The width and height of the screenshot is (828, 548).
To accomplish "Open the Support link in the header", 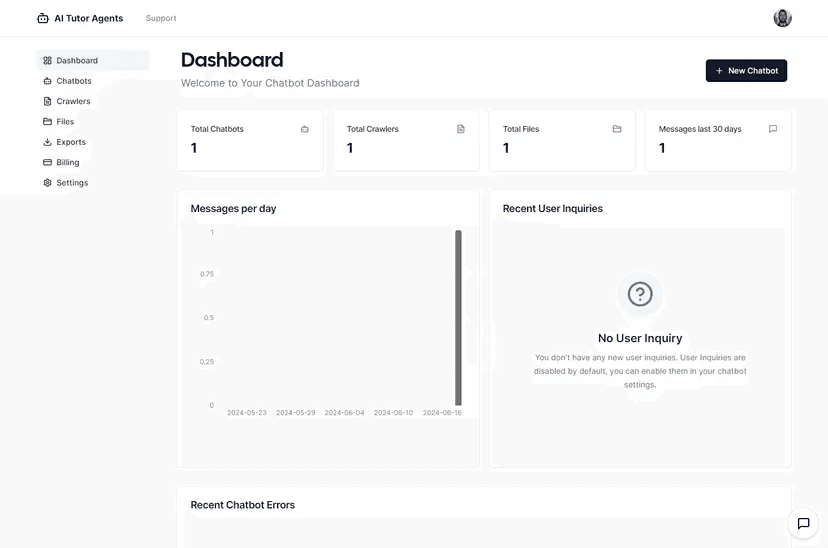I will (161, 18).
